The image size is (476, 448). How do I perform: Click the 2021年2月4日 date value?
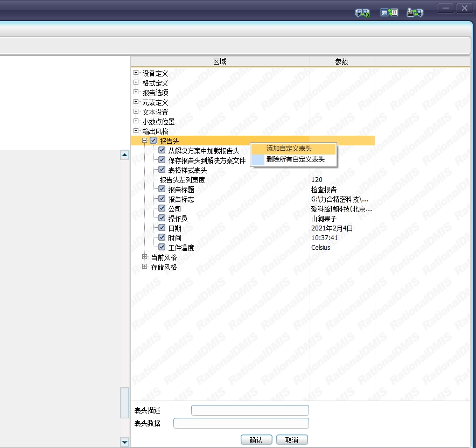click(x=332, y=228)
